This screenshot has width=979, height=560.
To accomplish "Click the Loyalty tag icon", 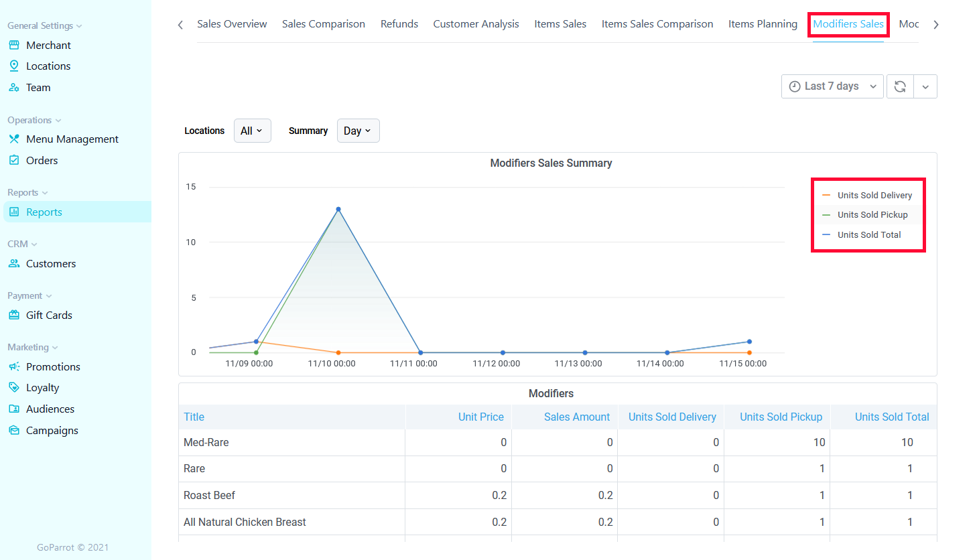I will coord(14,387).
